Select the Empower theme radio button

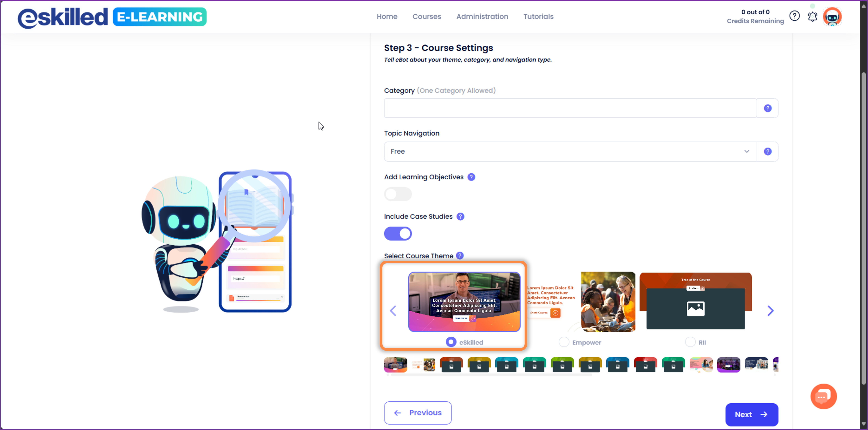pyautogui.click(x=564, y=342)
